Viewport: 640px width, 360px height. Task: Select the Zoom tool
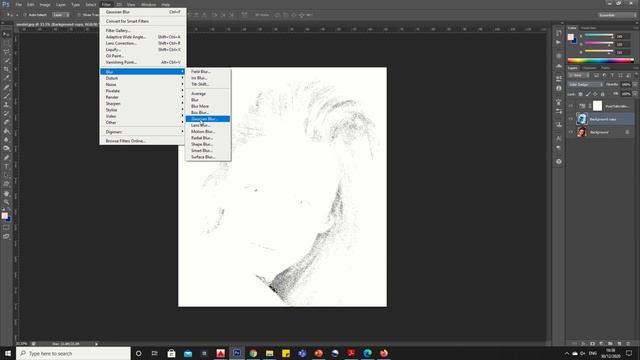tap(6, 202)
